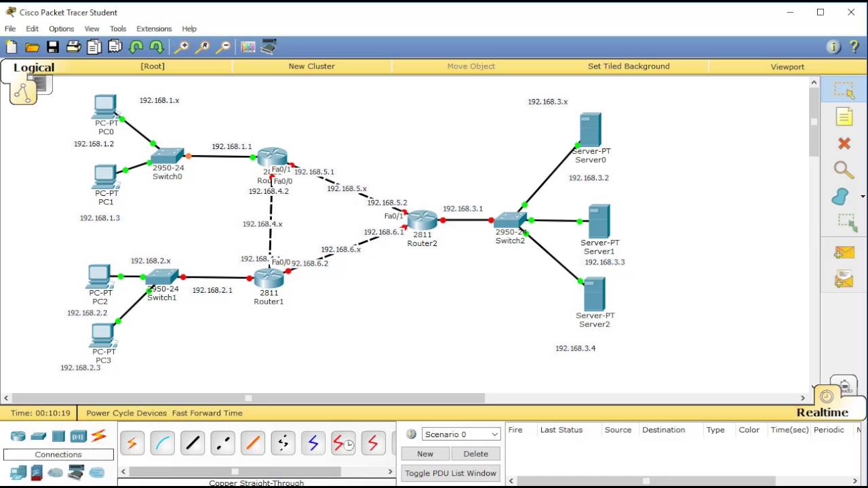
Task: Pick the orange Fiber cable
Action: tap(253, 443)
